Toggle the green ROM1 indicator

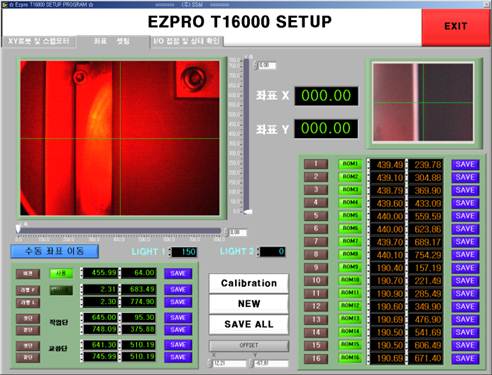pyautogui.click(x=350, y=164)
